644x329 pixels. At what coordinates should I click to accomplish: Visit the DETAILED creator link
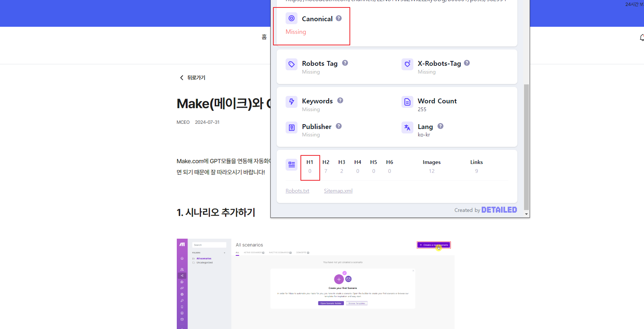(x=499, y=210)
